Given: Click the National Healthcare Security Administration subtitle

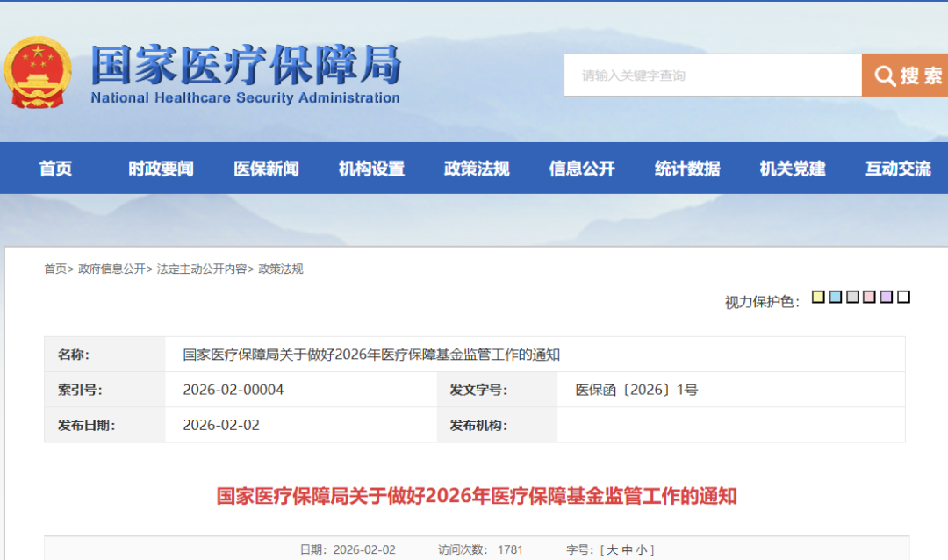Looking at the screenshot, I should coord(245,98).
